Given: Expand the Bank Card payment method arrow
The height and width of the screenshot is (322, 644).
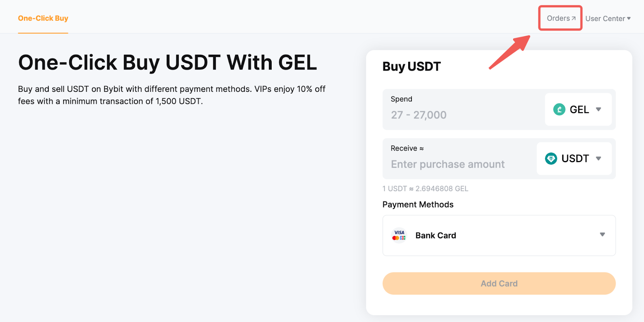Looking at the screenshot, I should point(602,235).
